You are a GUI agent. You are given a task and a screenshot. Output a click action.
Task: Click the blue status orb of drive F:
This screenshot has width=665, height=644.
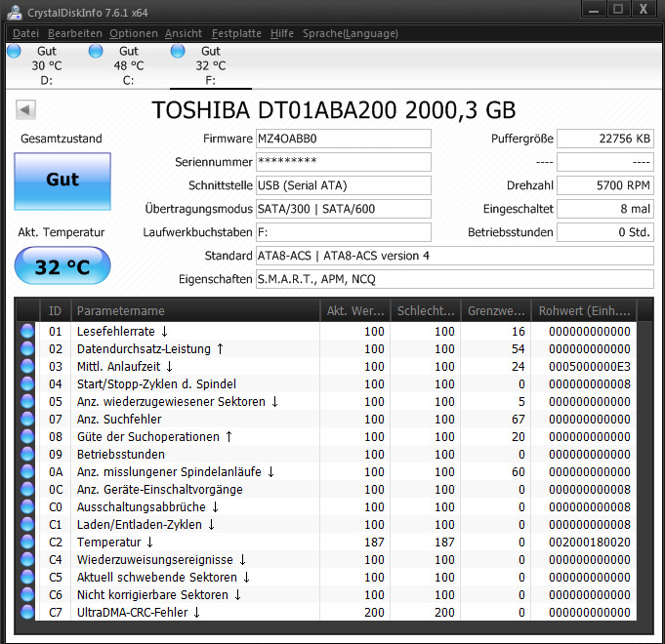tap(178, 51)
